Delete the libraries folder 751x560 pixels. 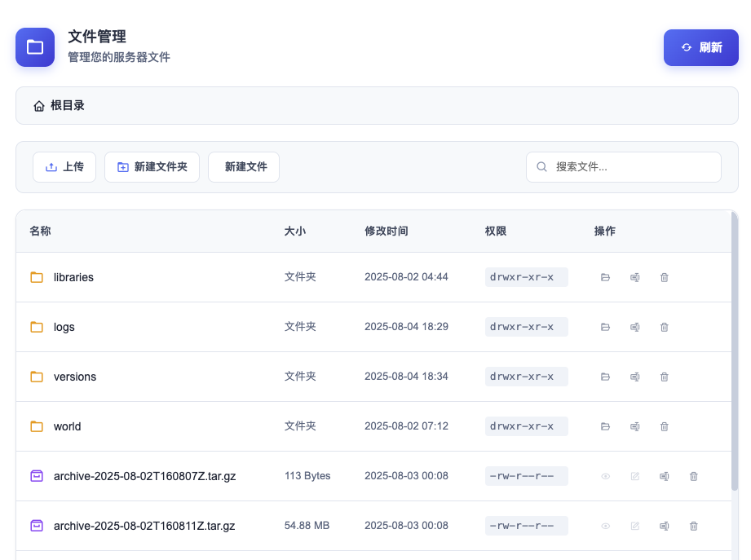(x=664, y=277)
